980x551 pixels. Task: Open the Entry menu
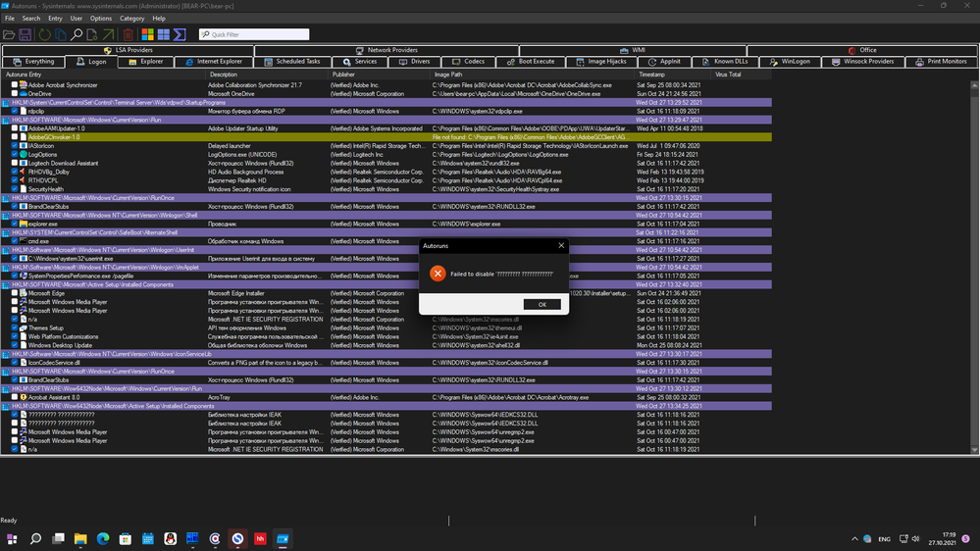[x=55, y=18]
